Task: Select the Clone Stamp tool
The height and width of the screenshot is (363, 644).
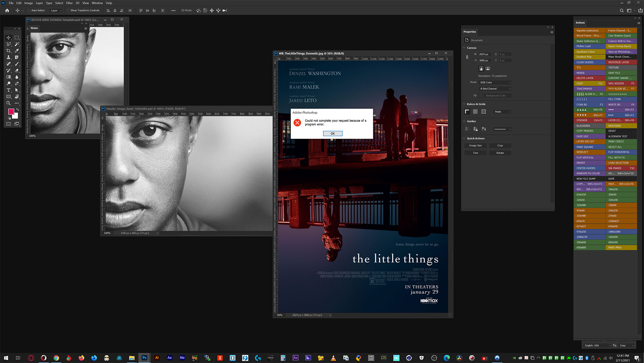Action: coord(9,57)
